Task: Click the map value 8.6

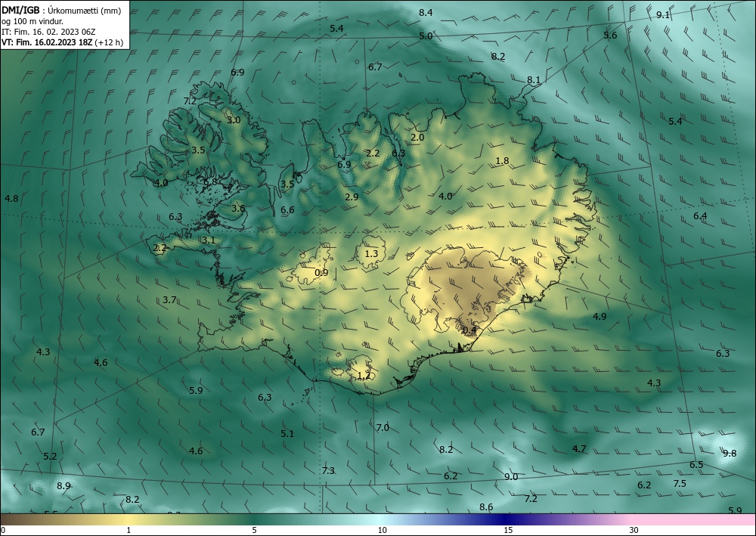Action: [486, 507]
